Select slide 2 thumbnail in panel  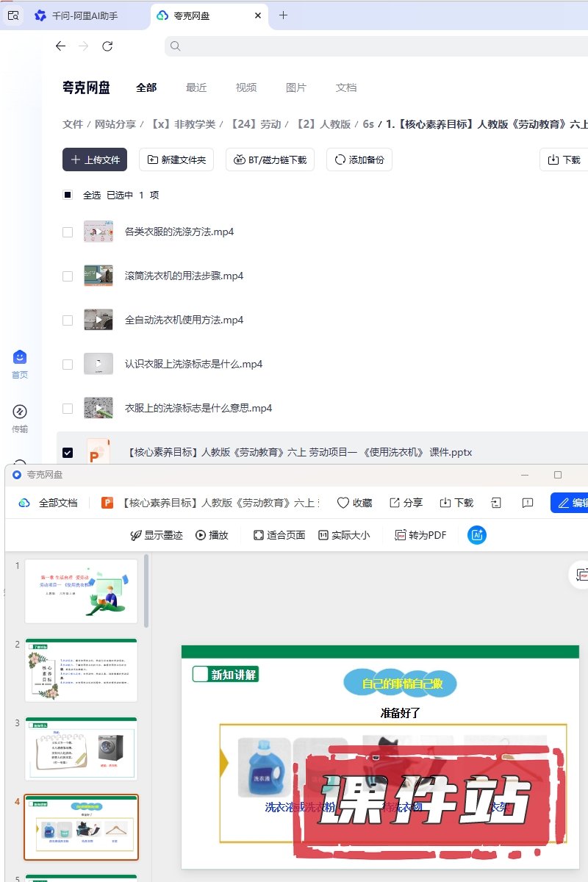click(81, 670)
